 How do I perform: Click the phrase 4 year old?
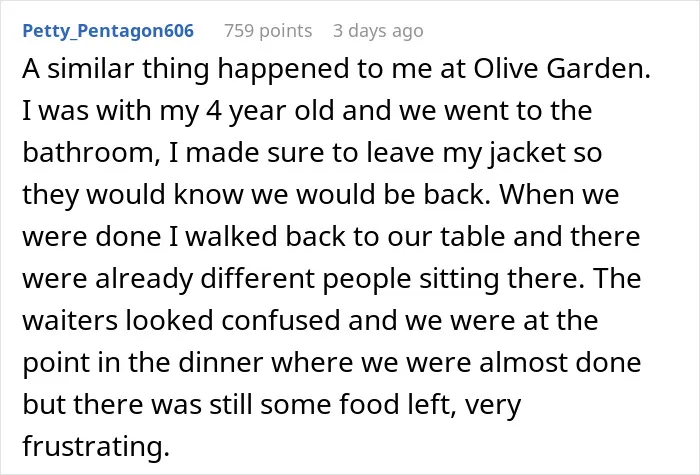pyautogui.click(x=270, y=111)
